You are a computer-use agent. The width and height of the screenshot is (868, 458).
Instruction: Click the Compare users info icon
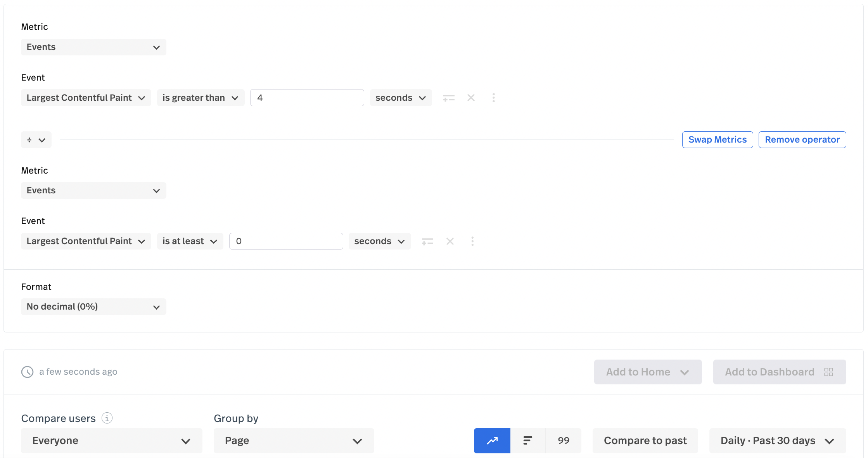pyautogui.click(x=107, y=418)
